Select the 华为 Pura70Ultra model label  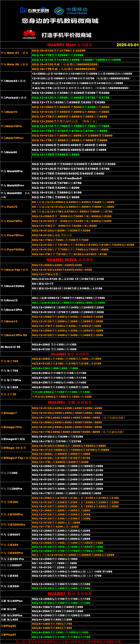pyautogui.click(x=13, y=250)
